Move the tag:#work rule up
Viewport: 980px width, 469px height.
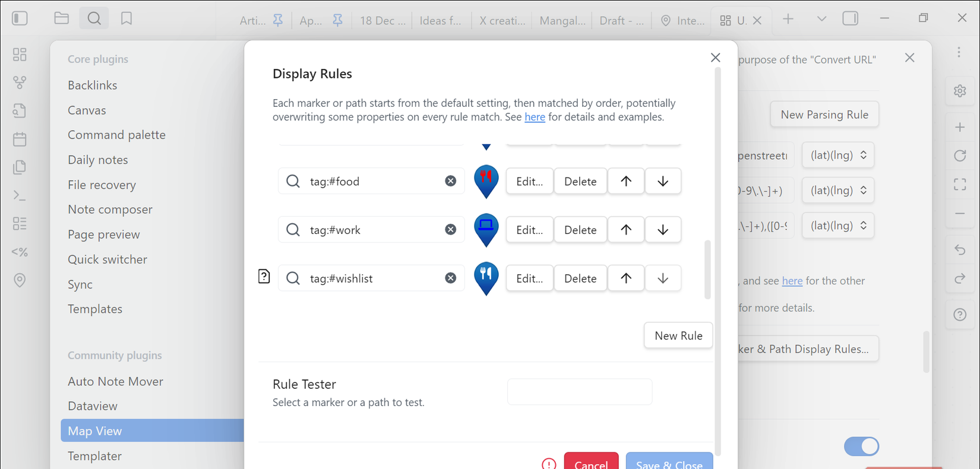[x=625, y=230]
